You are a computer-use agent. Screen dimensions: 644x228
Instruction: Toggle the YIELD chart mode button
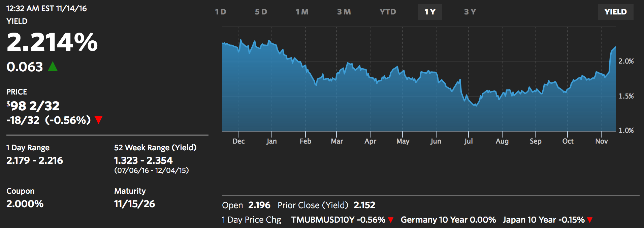click(x=615, y=12)
